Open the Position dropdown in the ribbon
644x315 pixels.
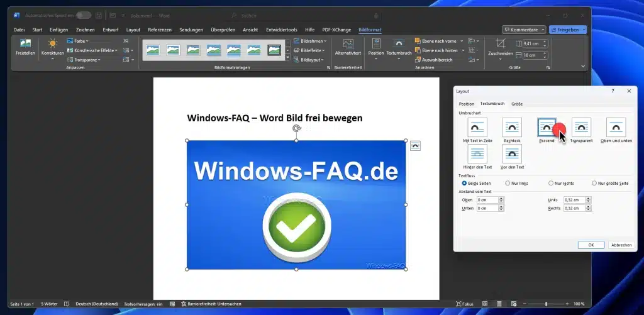coord(376,49)
